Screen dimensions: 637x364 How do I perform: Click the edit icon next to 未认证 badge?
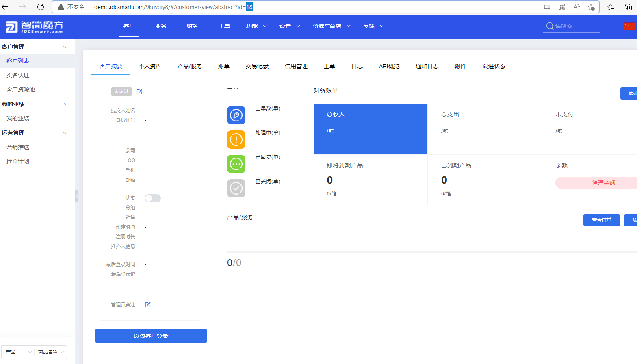[x=139, y=92]
